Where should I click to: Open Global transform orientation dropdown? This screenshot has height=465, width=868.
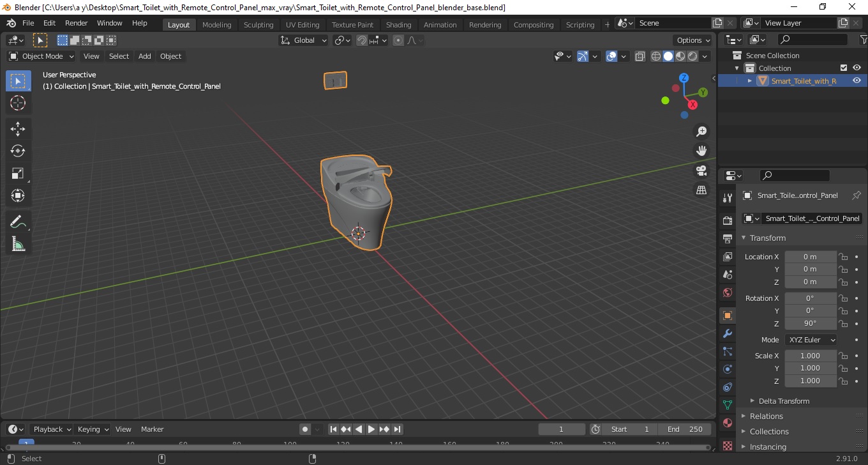point(304,40)
